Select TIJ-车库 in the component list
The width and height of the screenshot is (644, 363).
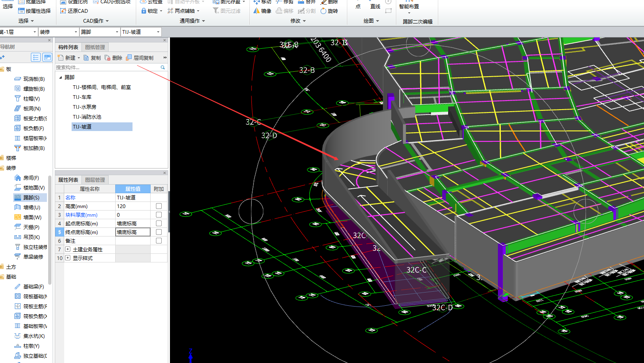pyautogui.click(x=82, y=97)
